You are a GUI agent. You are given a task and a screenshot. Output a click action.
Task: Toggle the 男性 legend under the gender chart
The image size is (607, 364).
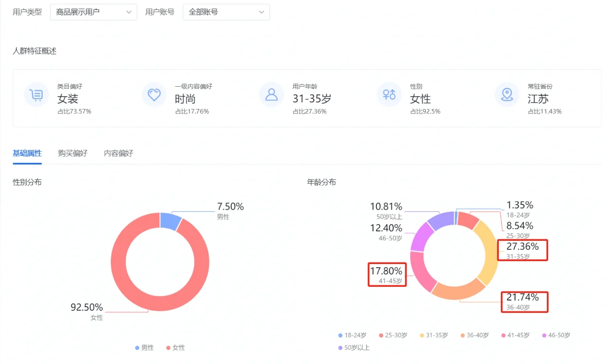pos(144,347)
